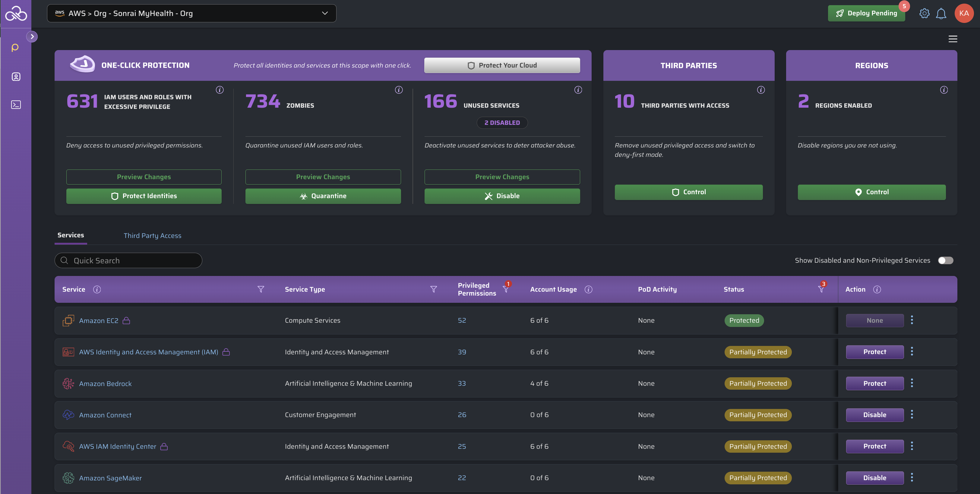Expand the sidebar using the chevron arrow

pos(32,36)
